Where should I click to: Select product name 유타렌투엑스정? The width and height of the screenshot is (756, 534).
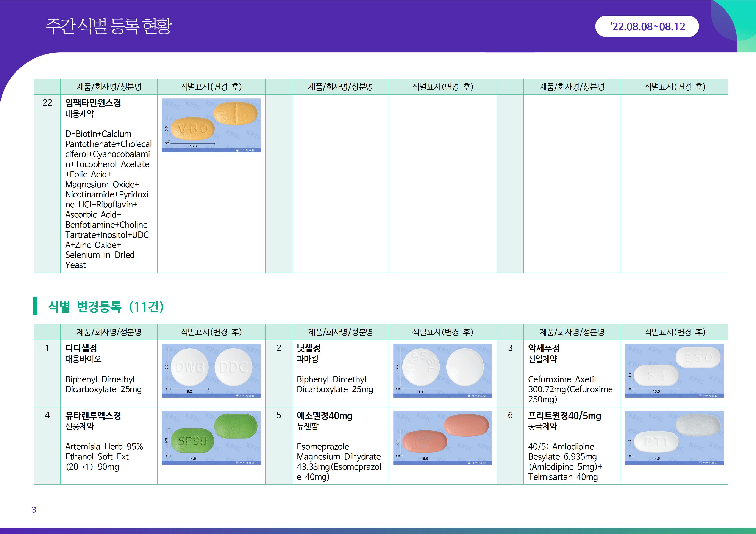pos(93,415)
